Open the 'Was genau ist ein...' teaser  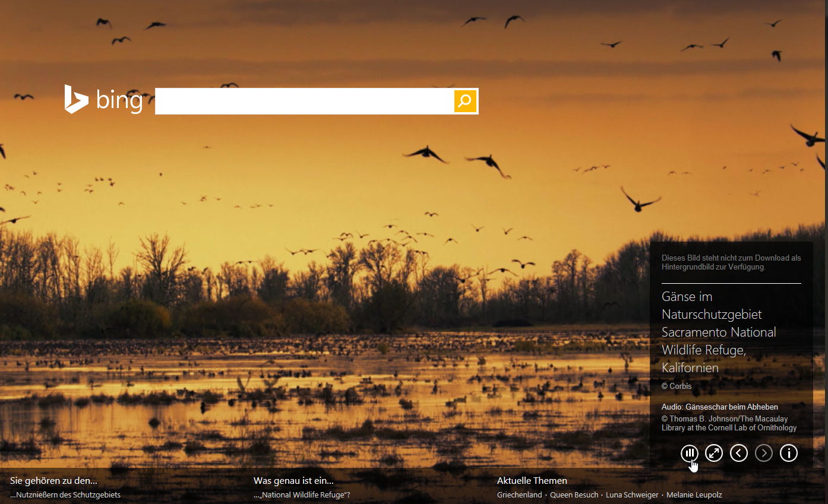[x=293, y=481]
